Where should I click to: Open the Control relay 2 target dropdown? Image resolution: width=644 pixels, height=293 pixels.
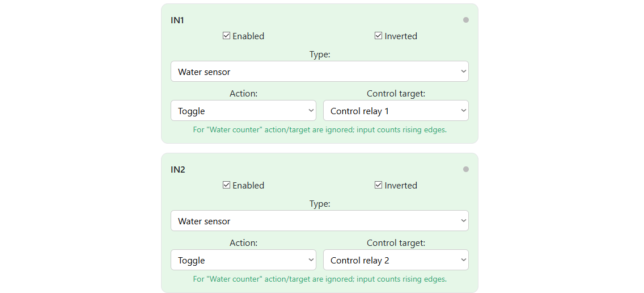[396, 260]
